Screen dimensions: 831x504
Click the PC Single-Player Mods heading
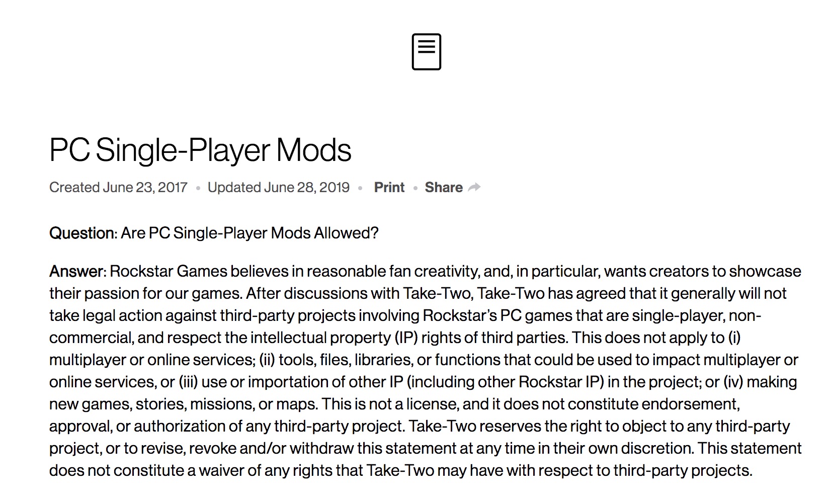point(200,150)
